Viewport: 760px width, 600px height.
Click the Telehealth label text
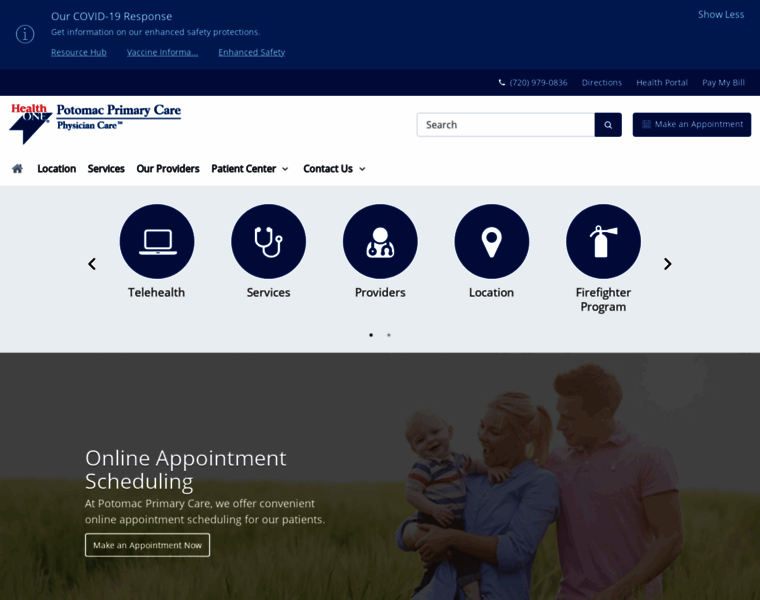157,292
